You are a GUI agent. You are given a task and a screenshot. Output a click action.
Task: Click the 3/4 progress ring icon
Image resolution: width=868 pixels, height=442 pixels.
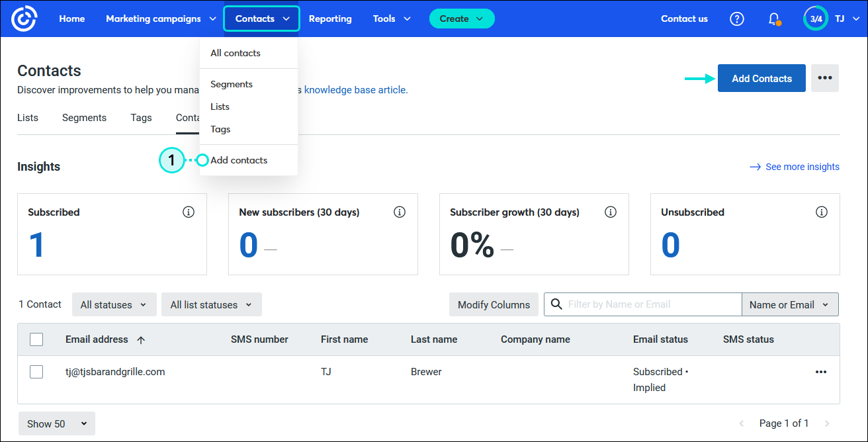(x=816, y=19)
